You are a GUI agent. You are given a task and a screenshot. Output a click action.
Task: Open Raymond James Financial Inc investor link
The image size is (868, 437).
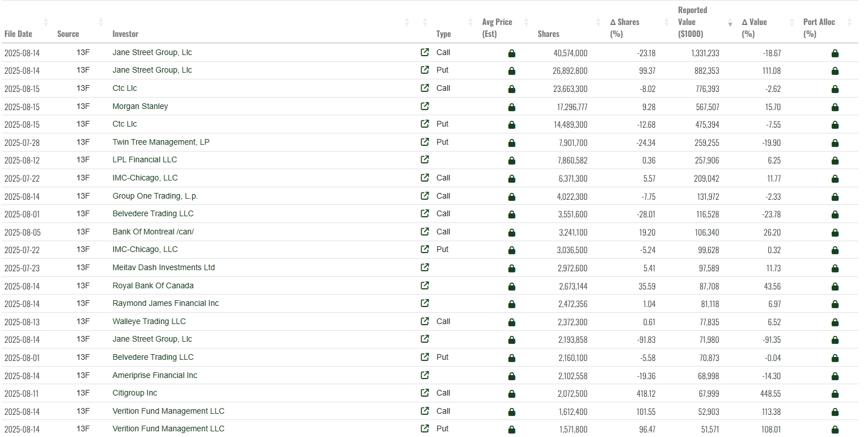tap(166, 303)
